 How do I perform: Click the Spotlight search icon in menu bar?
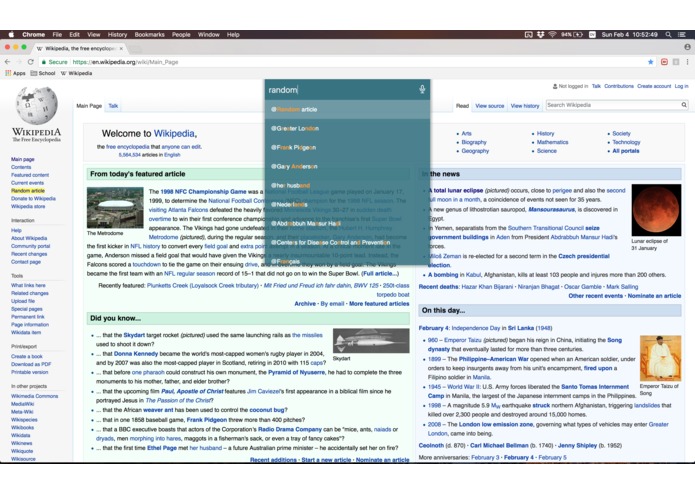coord(668,35)
